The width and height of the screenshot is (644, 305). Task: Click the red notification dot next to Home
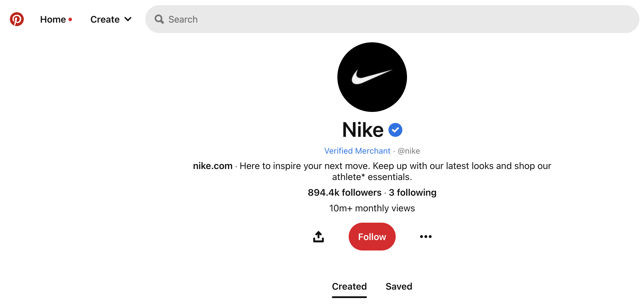70,19
